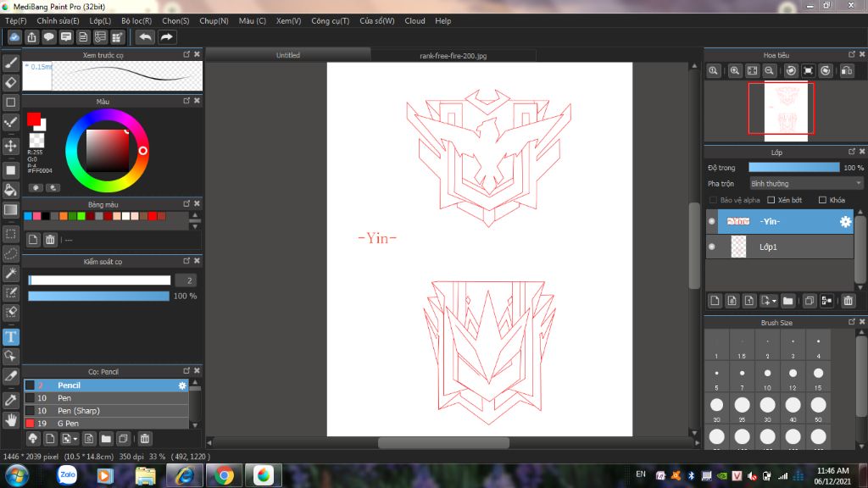868x488 pixels.
Task: Select the Bucket fill tool
Action: point(10,190)
